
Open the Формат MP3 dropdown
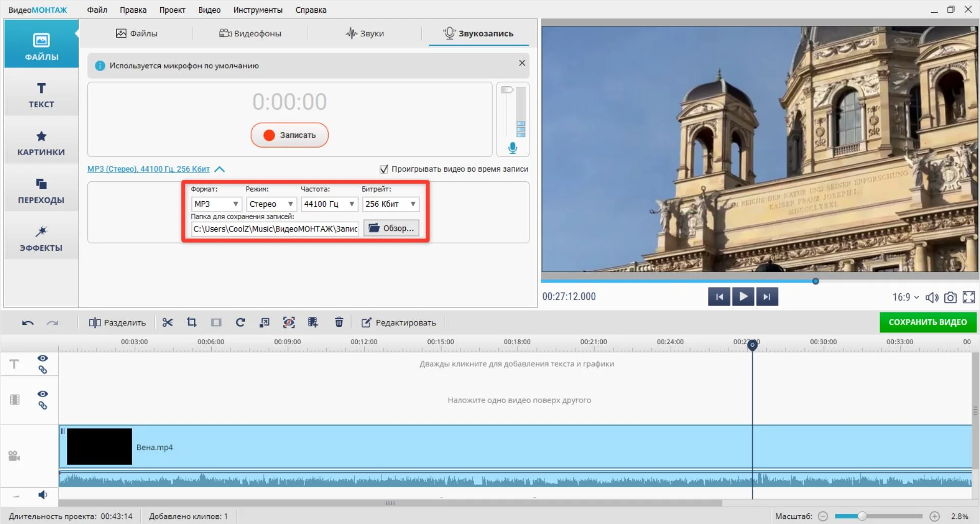click(x=216, y=204)
